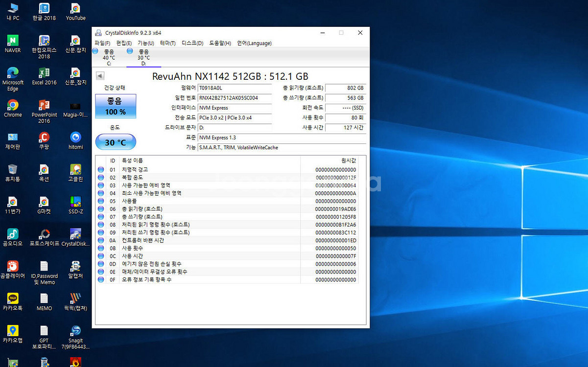Open the 픽픽(캡처) desktop shortcut

tap(75, 302)
